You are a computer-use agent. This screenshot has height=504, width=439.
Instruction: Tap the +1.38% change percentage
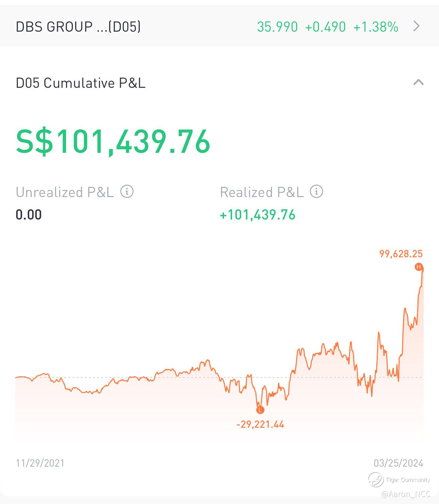point(376,27)
